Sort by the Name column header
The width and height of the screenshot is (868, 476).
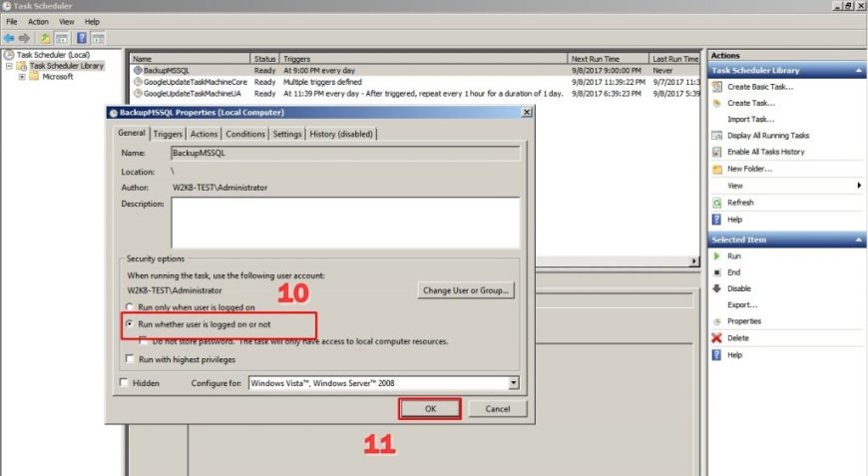pyautogui.click(x=190, y=59)
